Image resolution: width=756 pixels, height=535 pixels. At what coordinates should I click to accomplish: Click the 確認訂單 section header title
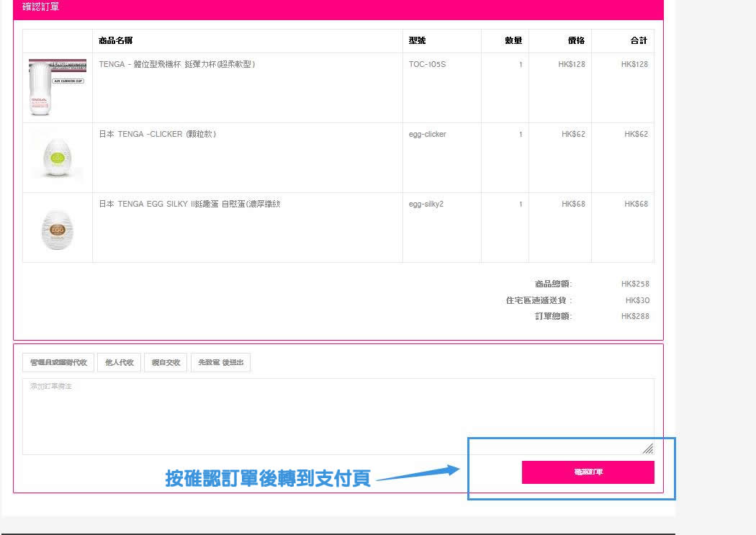[x=41, y=6]
